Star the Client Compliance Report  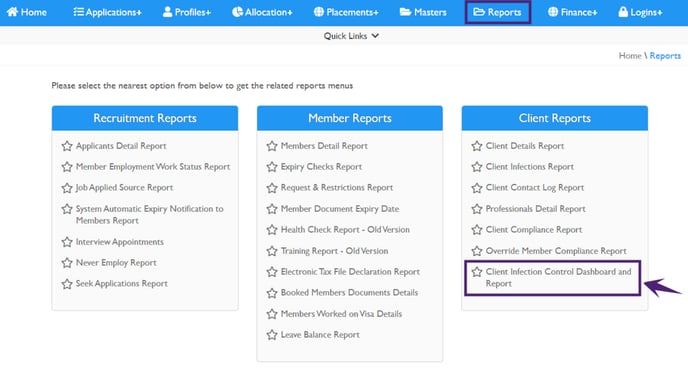pyautogui.click(x=477, y=230)
